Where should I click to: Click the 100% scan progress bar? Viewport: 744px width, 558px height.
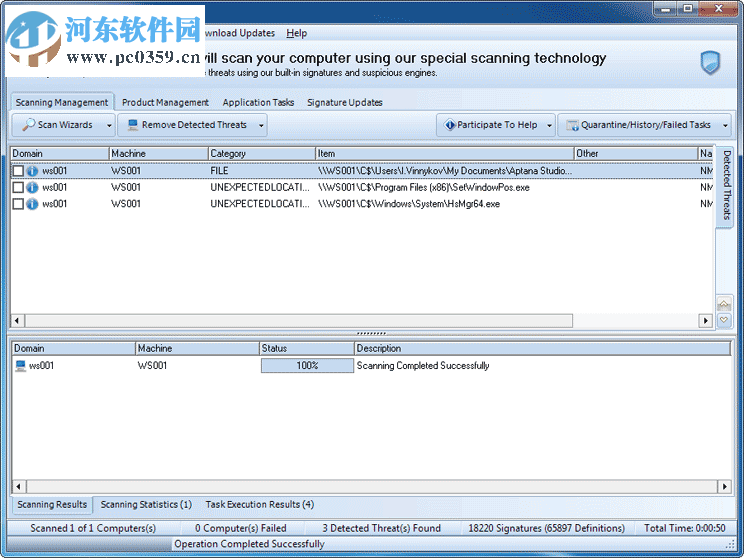(307, 366)
